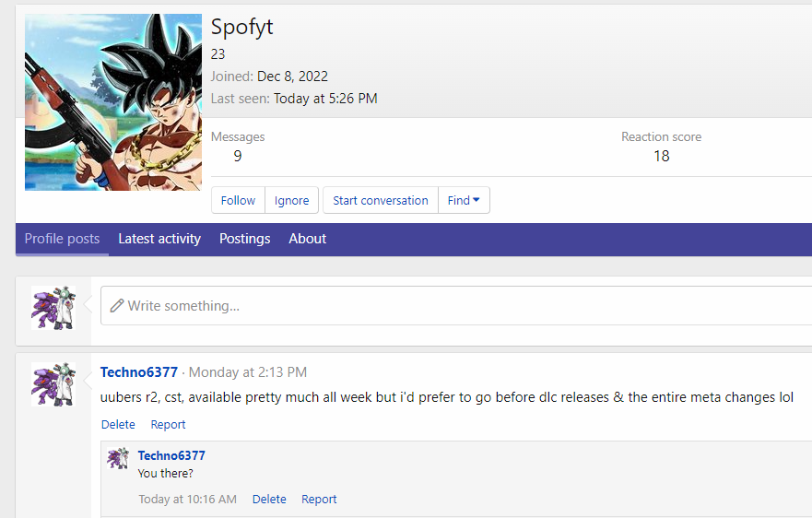The image size is (812, 518).
Task: Follow the user Spofyt
Action: [238, 200]
